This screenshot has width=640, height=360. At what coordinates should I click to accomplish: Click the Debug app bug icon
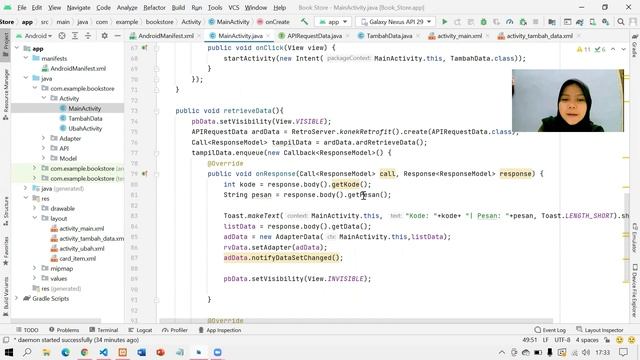(483, 22)
